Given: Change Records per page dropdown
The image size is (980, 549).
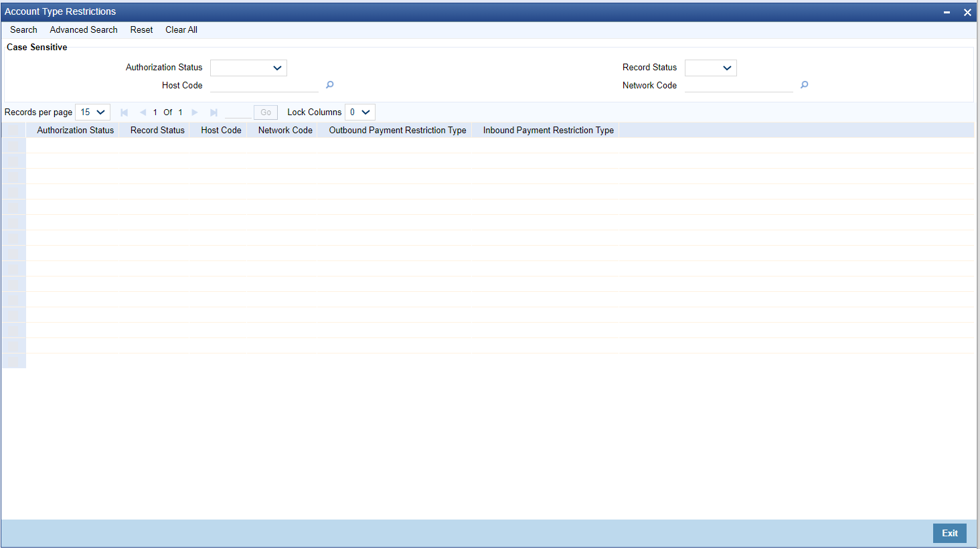Looking at the screenshot, I should (92, 112).
